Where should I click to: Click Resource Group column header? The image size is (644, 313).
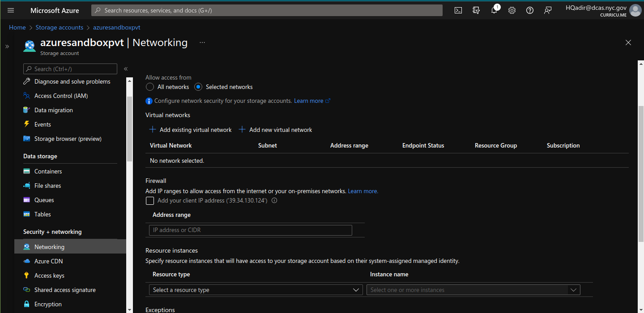pos(496,145)
